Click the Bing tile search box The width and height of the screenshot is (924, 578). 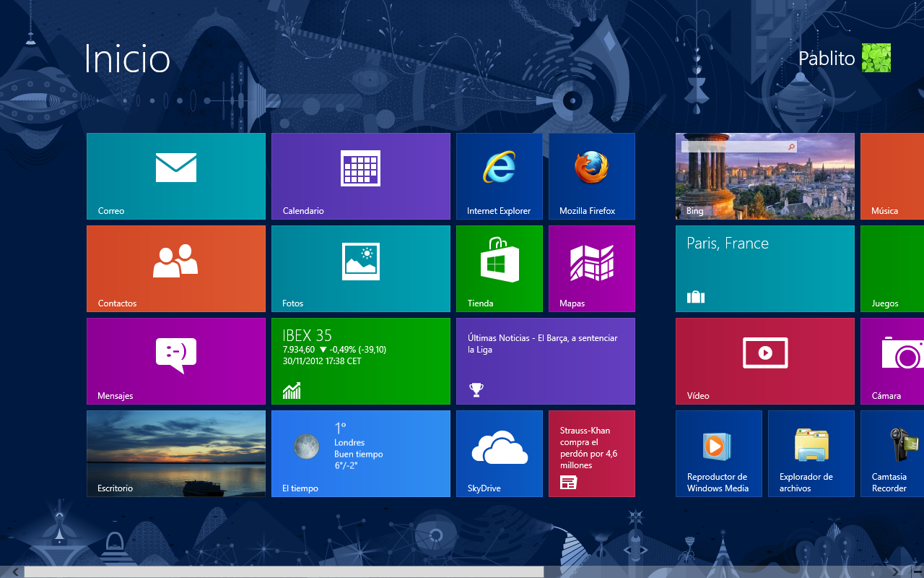click(x=739, y=147)
